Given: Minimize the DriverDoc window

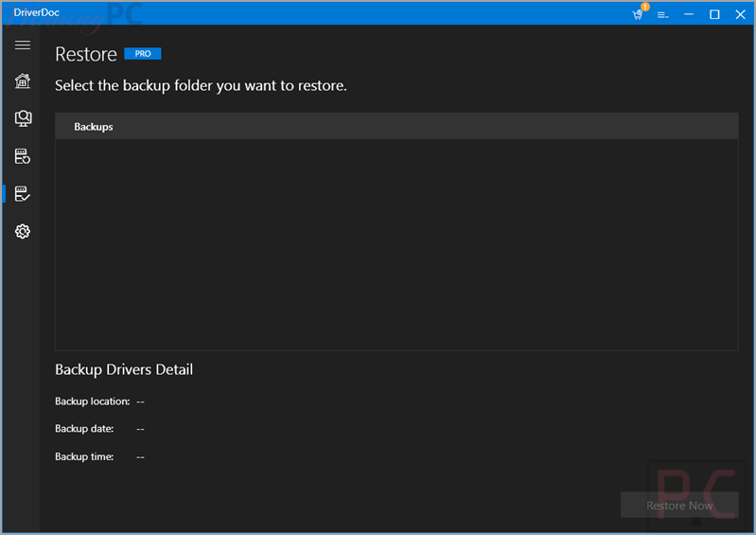Looking at the screenshot, I should click(689, 14).
